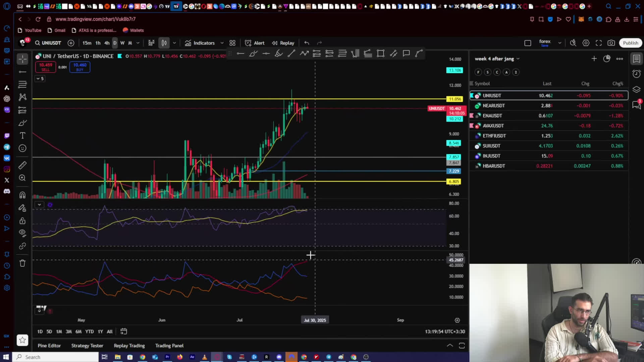Select AVAXUSDT in the watchlist
This screenshot has height=362, width=644.
pyautogui.click(x=549, y=126)
